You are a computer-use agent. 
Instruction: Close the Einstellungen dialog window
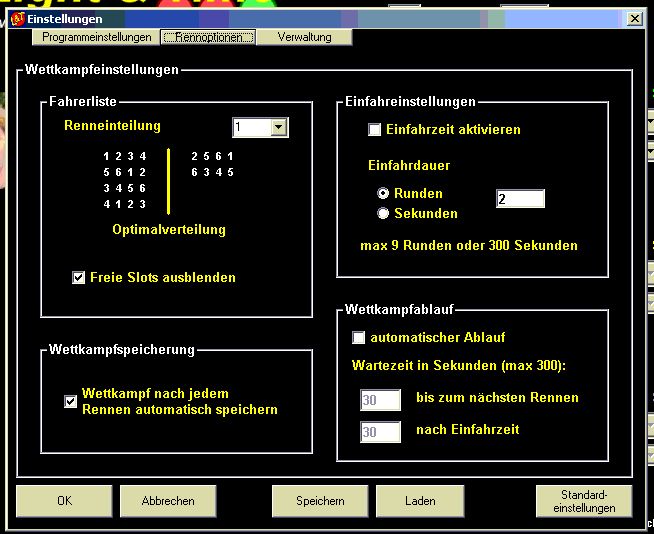point(634,18)
